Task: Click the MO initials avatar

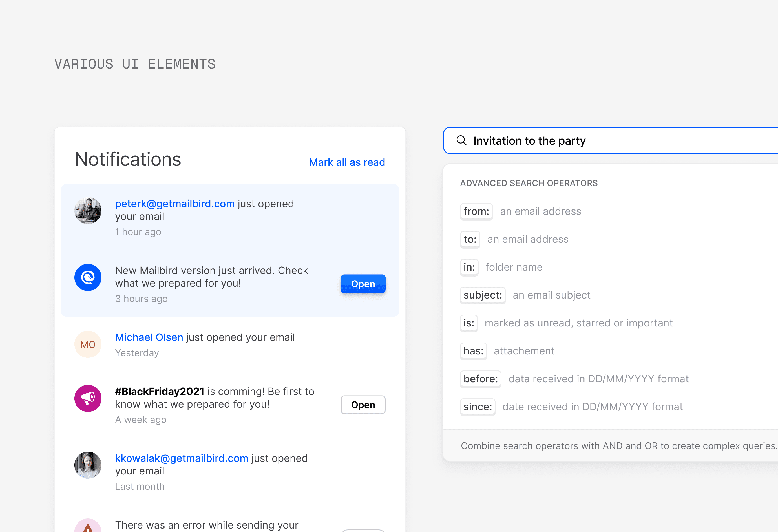Action: click(x=88, y=345)
